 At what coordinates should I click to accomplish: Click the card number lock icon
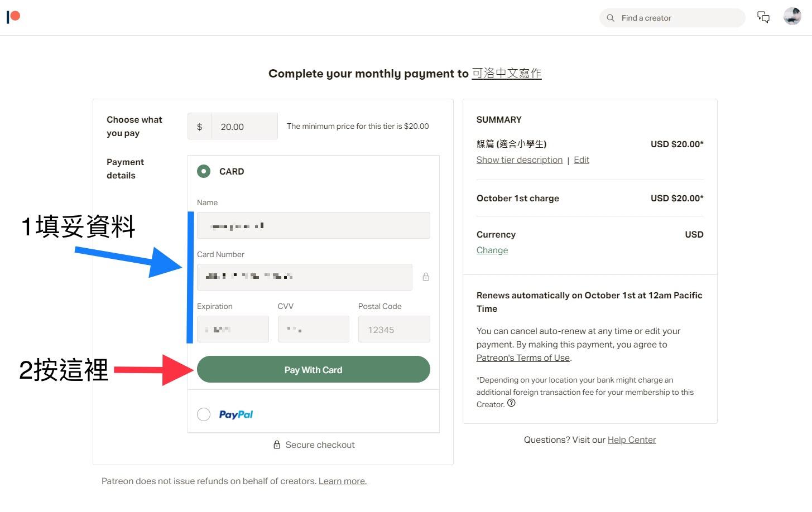click(426, 277)
